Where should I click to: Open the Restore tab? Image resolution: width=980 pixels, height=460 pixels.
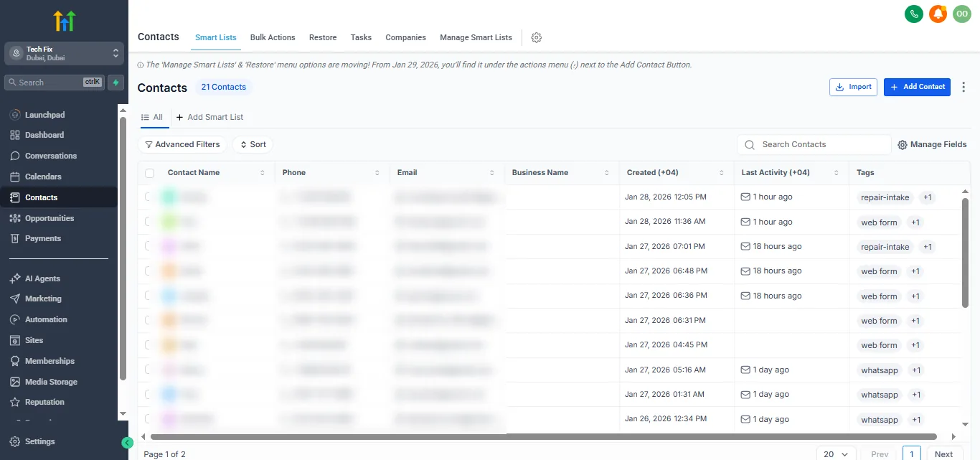323,37
